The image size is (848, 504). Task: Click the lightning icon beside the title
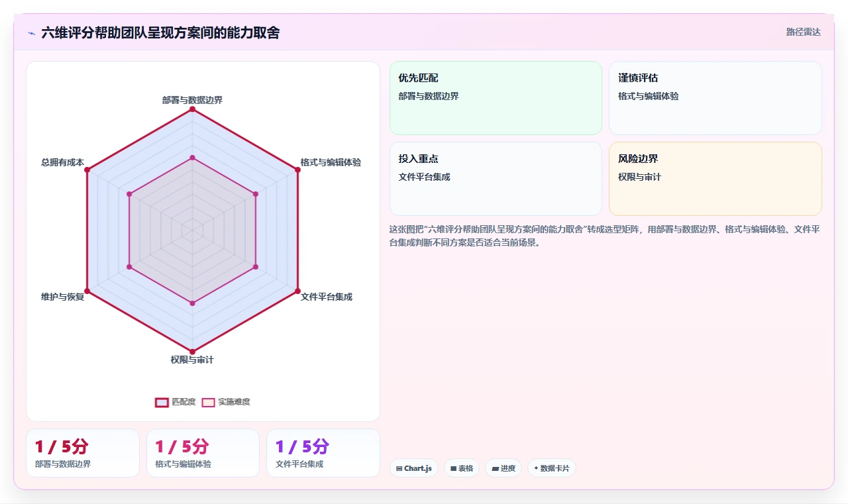[x=31, y=32]
